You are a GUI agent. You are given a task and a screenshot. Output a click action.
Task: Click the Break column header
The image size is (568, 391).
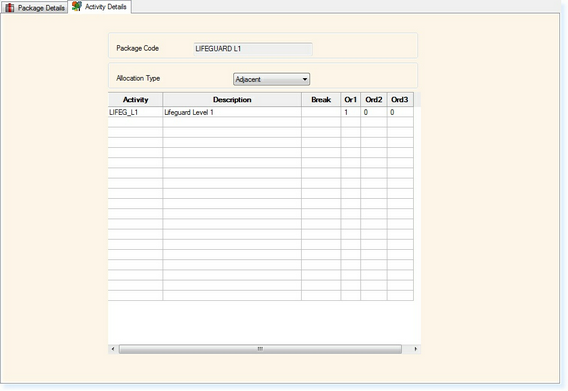321,100
